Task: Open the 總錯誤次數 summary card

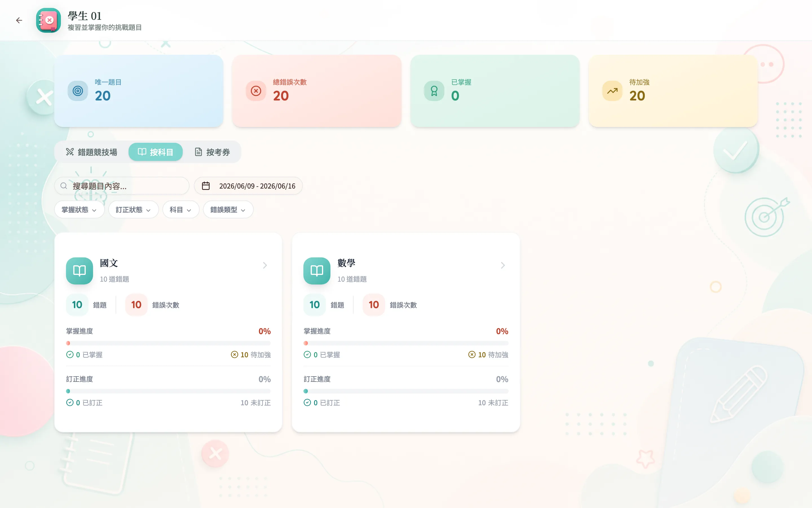Action: click(317, 91)
